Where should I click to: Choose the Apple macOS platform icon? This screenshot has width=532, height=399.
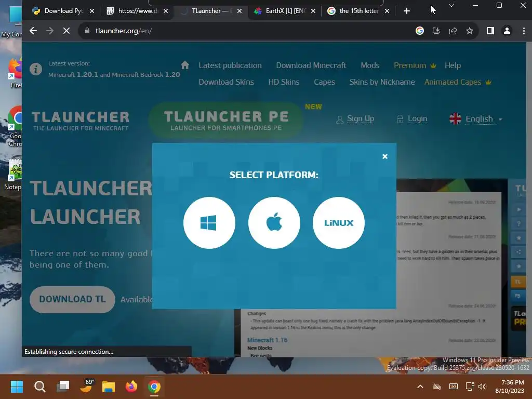(274, 223)
